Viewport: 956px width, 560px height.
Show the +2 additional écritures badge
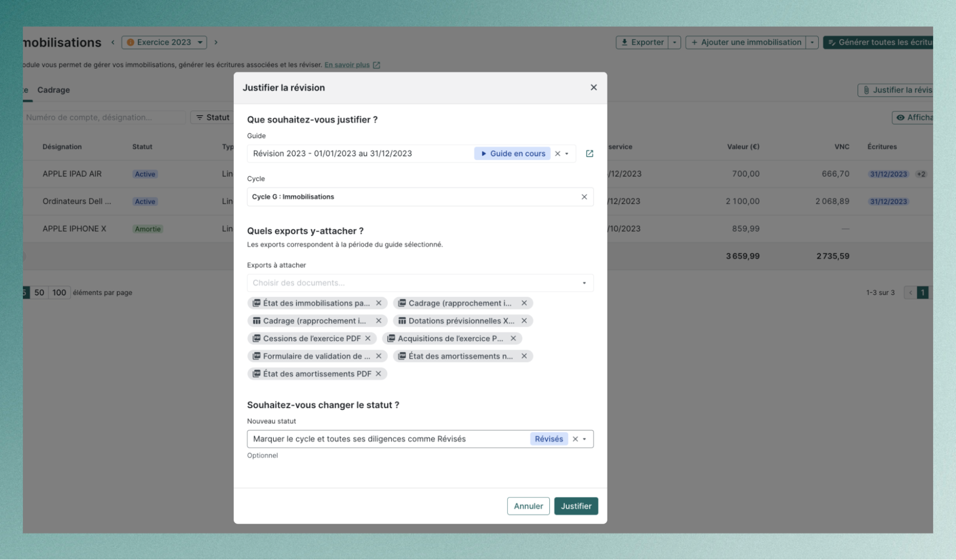coord(921,174)
